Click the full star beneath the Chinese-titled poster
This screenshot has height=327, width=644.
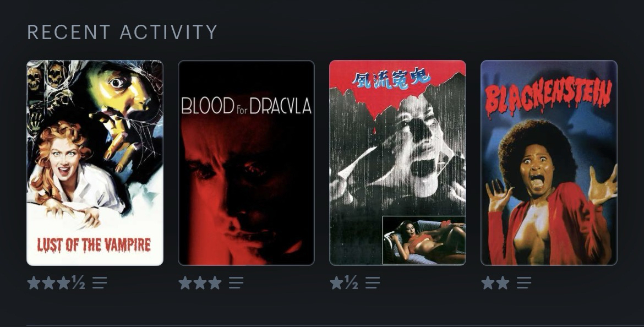tap(336, 282)
